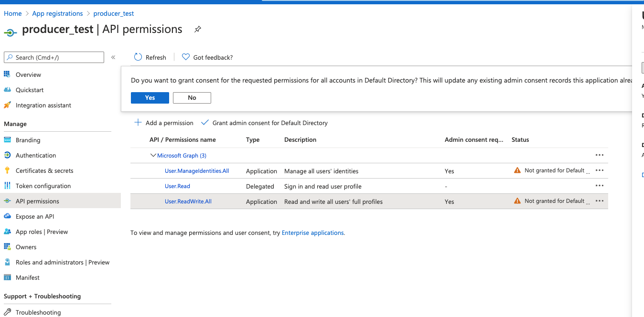Open the User.ManageIdentities.All permission link
The image size is (644, 317).
(197, 171)
